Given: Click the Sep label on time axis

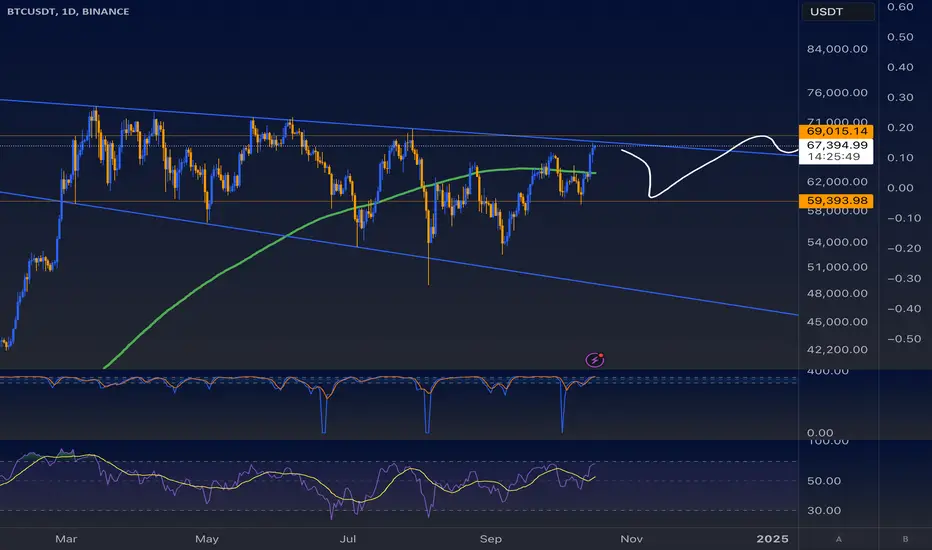Looking at the screenshot, I should click(490, 539).
